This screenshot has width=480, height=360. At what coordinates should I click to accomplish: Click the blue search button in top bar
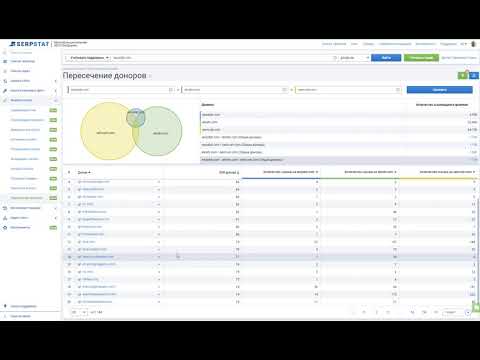pyautogui.click(x=386, y=58)
